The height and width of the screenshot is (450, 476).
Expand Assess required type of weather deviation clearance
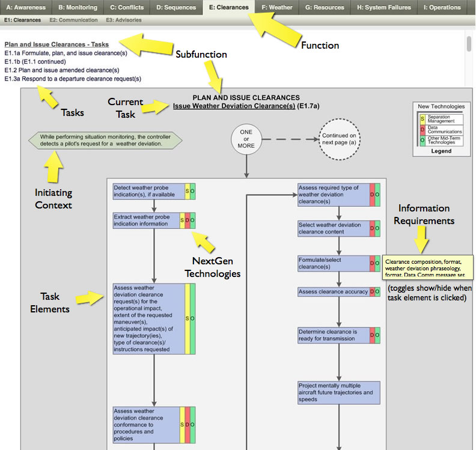pos(334,195)
